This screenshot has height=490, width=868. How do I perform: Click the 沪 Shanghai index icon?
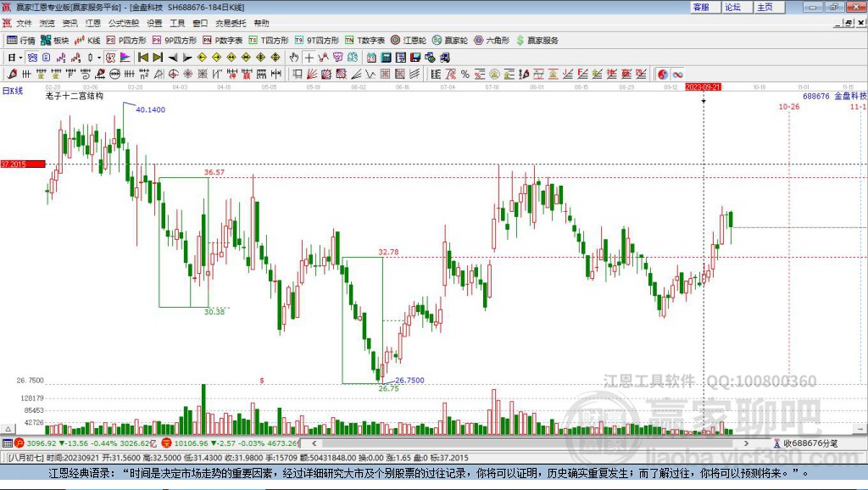coord(19,443)
